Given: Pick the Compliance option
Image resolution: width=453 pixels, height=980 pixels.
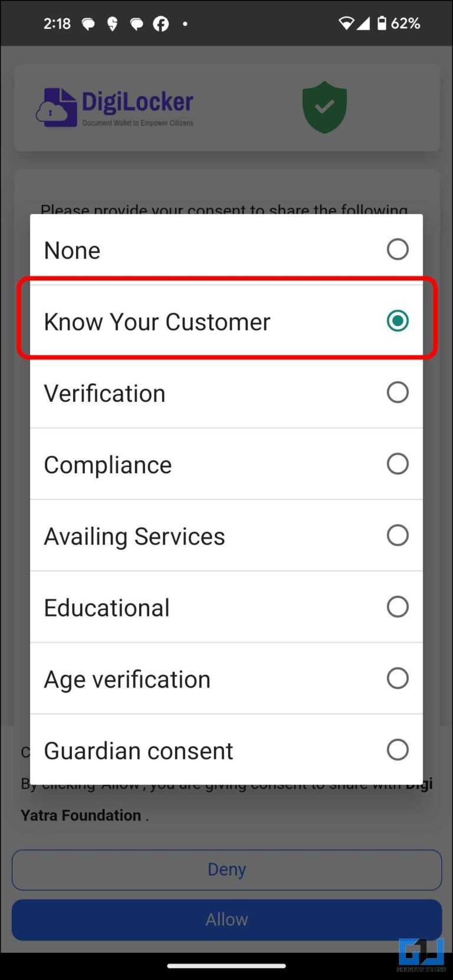Looking at the screenshot, I should click(x=226, y=464).
